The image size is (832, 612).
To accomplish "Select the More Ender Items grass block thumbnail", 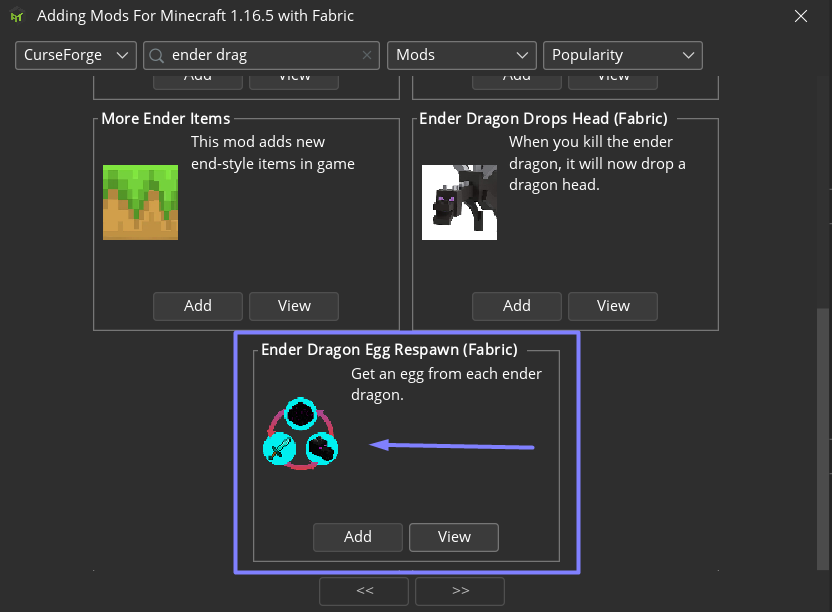I will tap(141, 202).
